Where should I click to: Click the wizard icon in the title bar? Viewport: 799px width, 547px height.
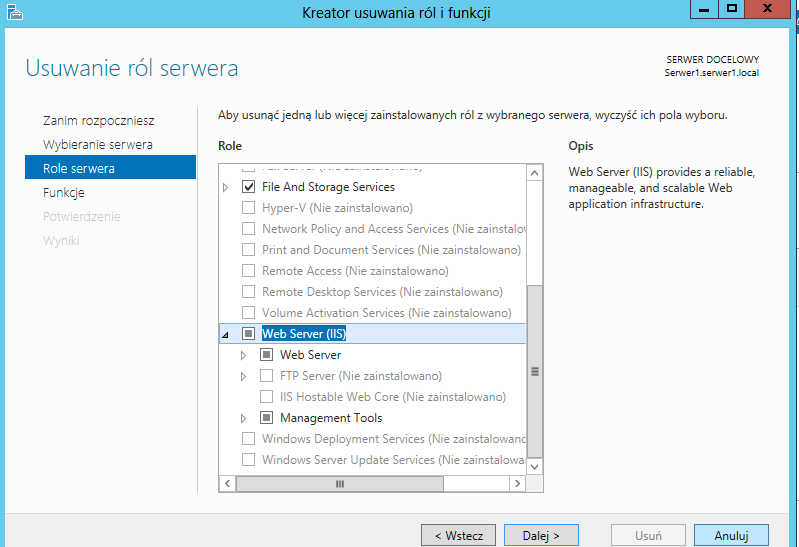(14, 12)
